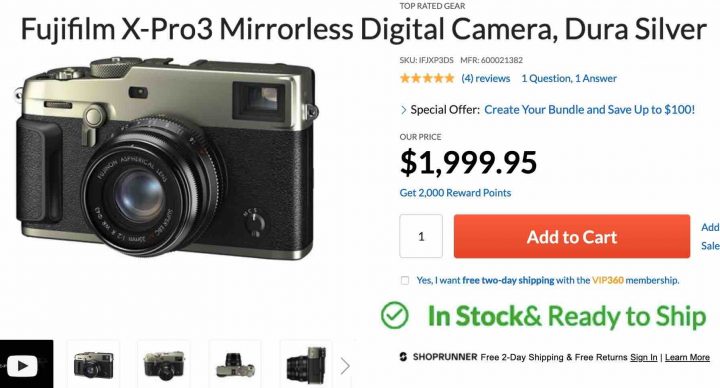Click the ShopRunner Learn More link

click(x=687, y=357)
